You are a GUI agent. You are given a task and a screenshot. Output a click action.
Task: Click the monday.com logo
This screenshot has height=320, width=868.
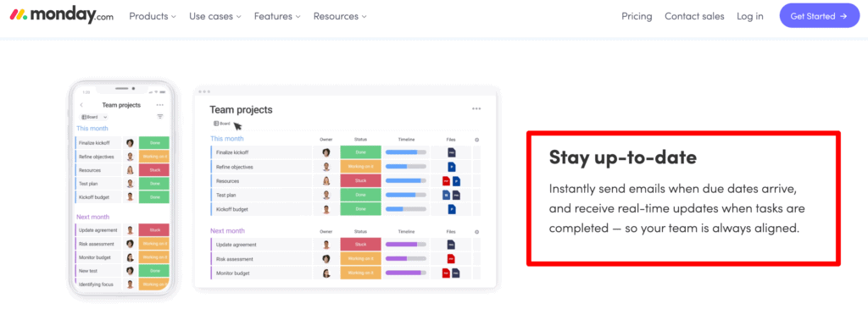[62, 16]
